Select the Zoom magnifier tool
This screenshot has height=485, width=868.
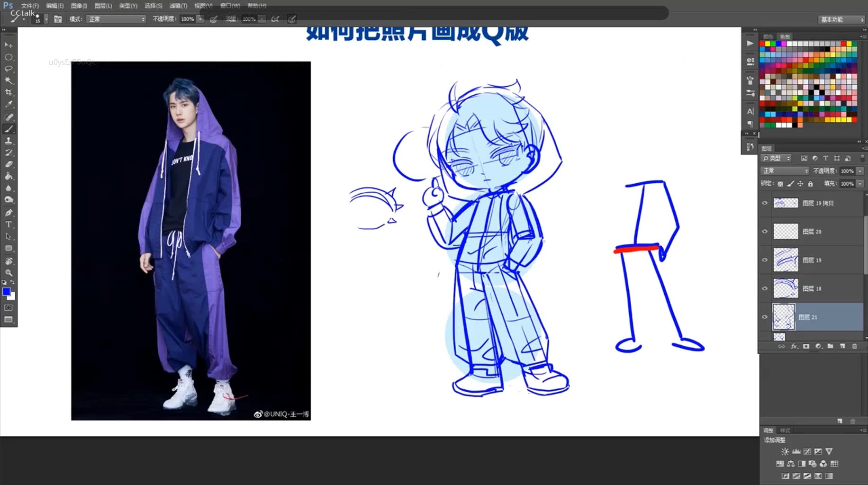coord(9,273)
